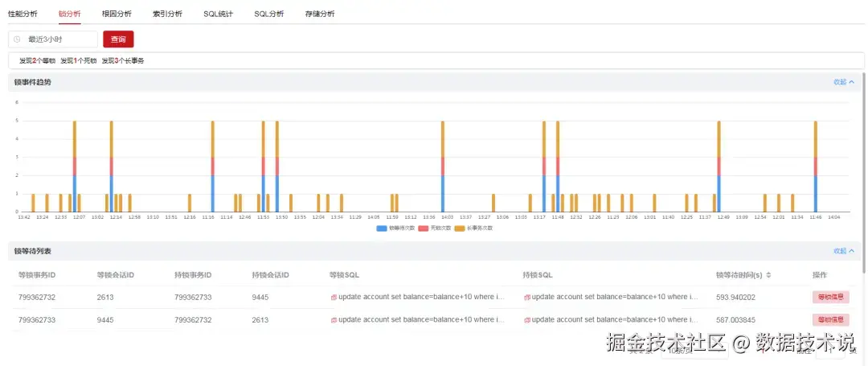Click 799362732 in the 持锁事务ID column
This screenshot has width=868, height=366.
click(193, 320)
